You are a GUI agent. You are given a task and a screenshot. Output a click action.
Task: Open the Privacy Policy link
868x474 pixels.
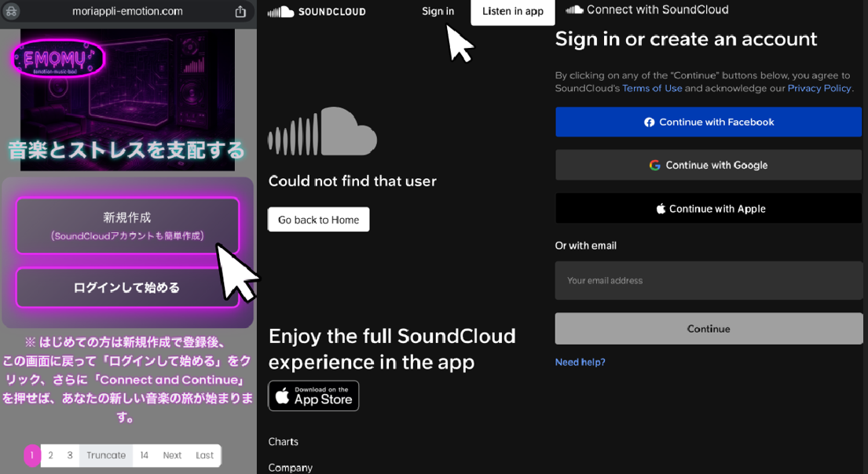pyautogui.click(x=819, y=88)
